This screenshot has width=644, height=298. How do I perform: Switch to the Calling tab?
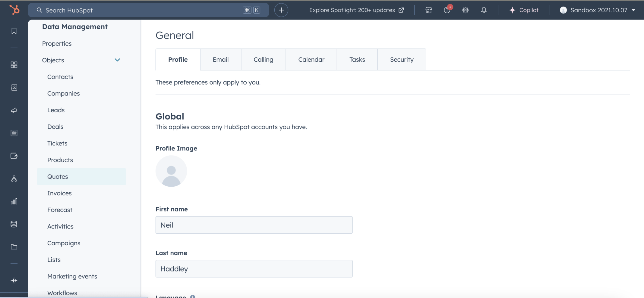(x=263, y=60)
